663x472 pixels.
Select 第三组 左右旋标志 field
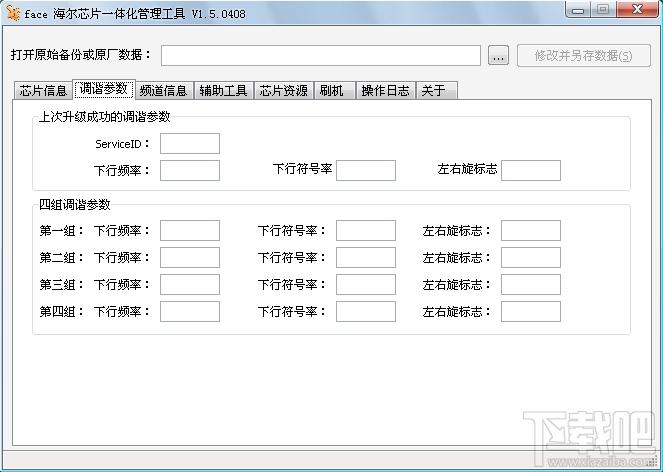pos(531,285)
